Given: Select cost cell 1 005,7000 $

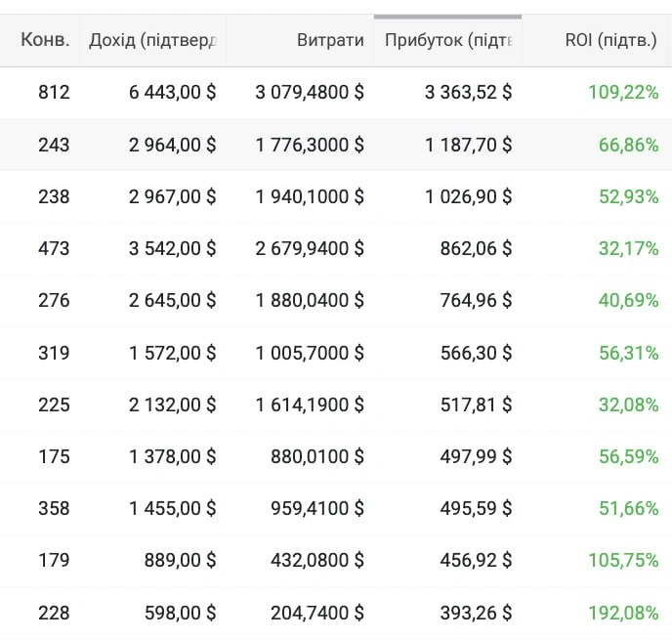Looking at the screenshot, I should (310, 354).
